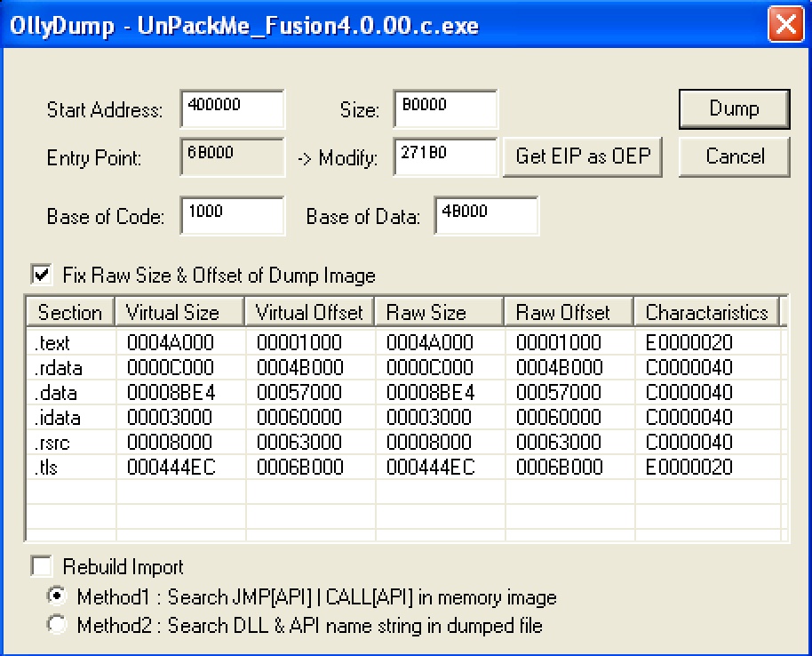The image size is (812, 656).
Task: Click .idata virtual size 00003000
Action: pyautogui.click(x=170, y=417)
